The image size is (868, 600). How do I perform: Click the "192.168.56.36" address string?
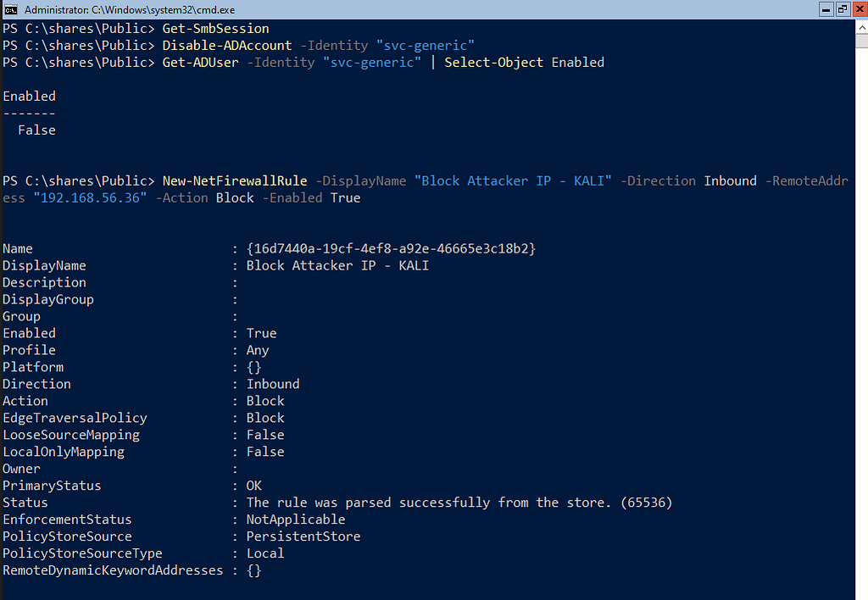90,198
